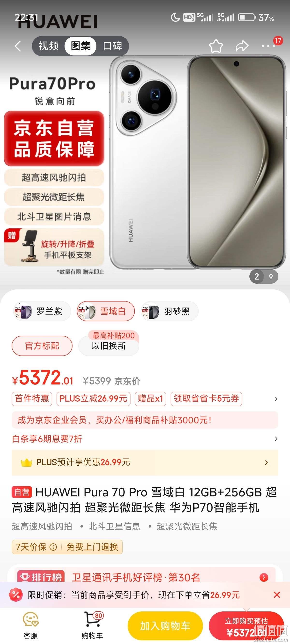Select the 罗兰紫 color option
The width and height of the screenshot is (290, 644).
click(x=42, y=311)
